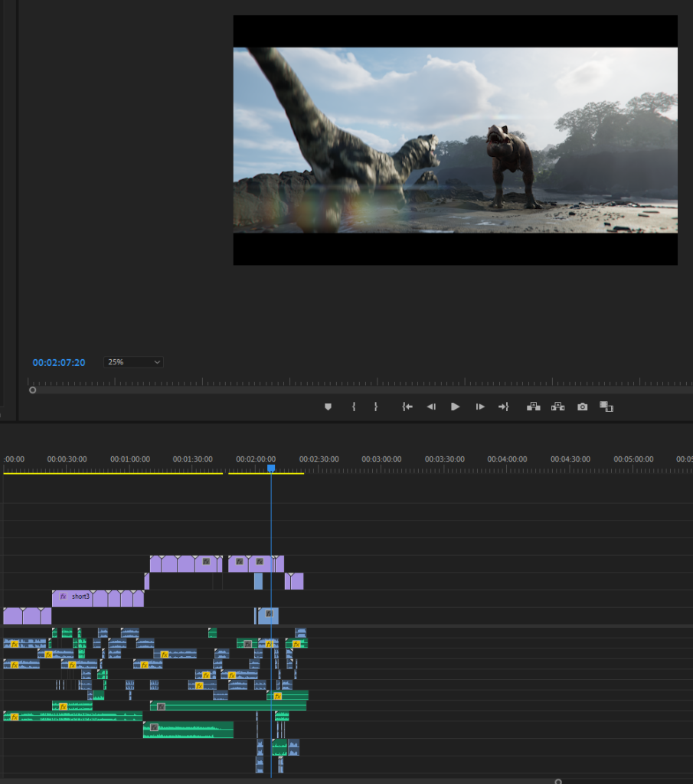The image size is (693, 784).
Task: Click the timeline ruler at 00:00:30:00
Action: tap(67, 459)
